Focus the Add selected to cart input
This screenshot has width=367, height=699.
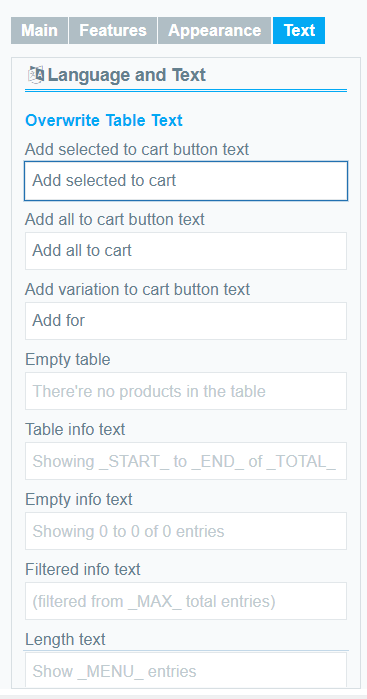point(186,181)
